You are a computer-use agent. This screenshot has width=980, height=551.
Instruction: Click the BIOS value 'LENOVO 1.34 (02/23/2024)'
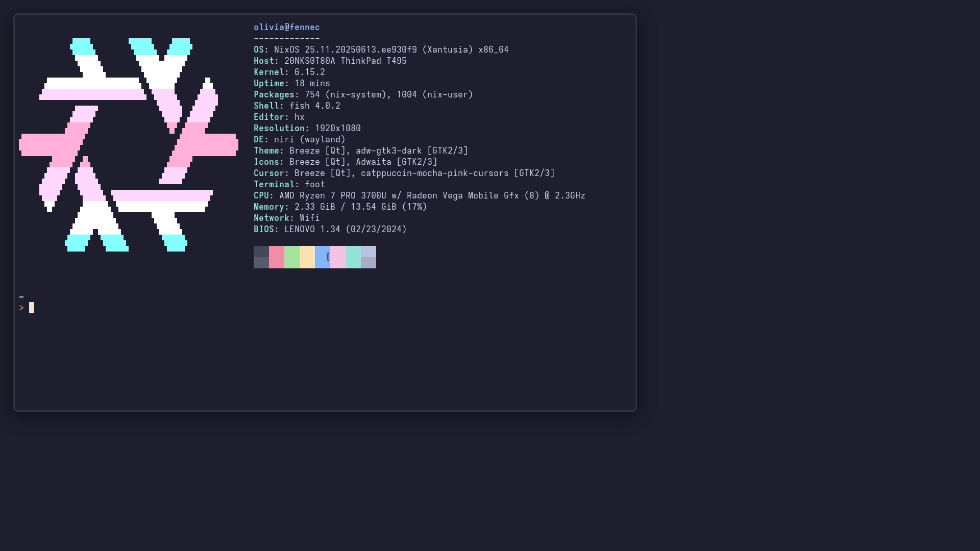click(346, 230)
